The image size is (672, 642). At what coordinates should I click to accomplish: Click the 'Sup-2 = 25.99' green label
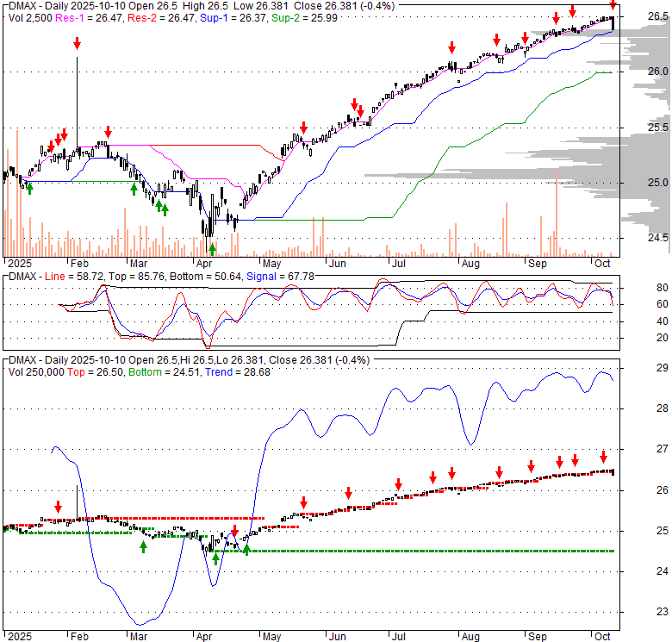pyautogui.click(x=305, y=18)
